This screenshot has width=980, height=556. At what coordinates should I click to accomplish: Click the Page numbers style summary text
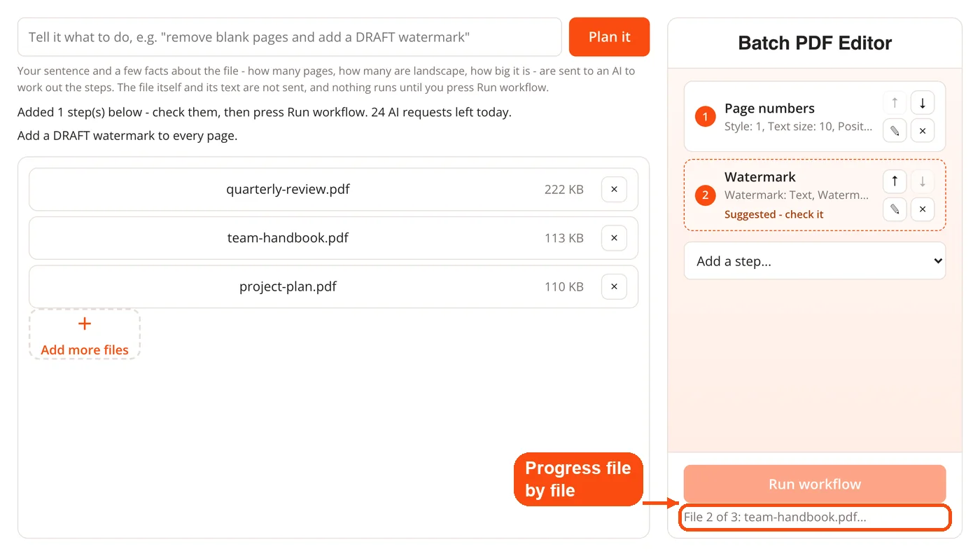(799, 126)
